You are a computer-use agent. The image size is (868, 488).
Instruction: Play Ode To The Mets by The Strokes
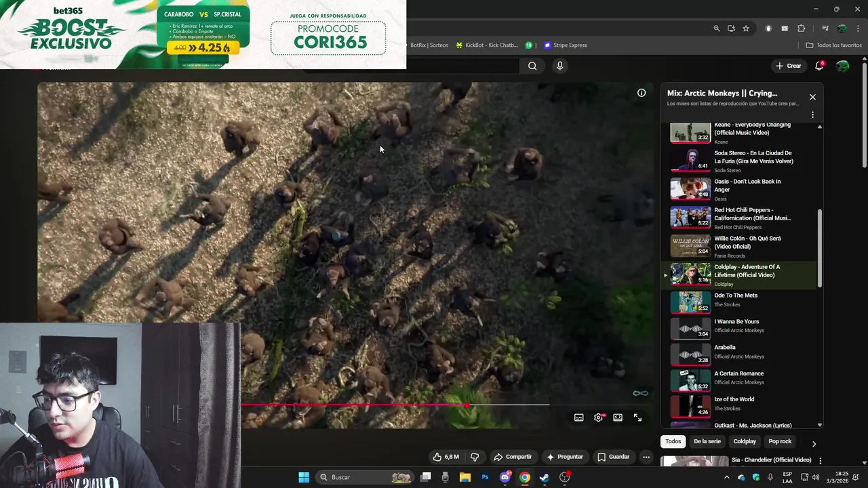739,302
